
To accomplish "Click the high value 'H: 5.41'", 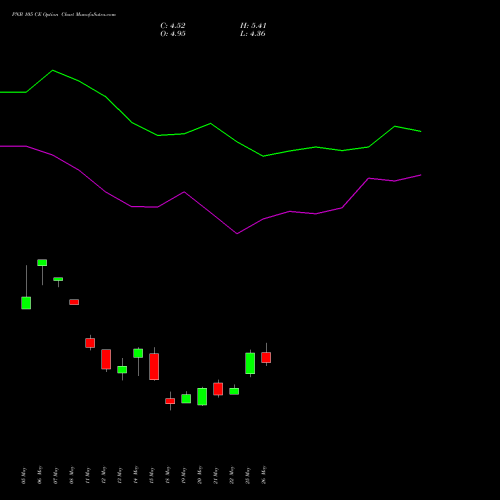I will point(253,26).
